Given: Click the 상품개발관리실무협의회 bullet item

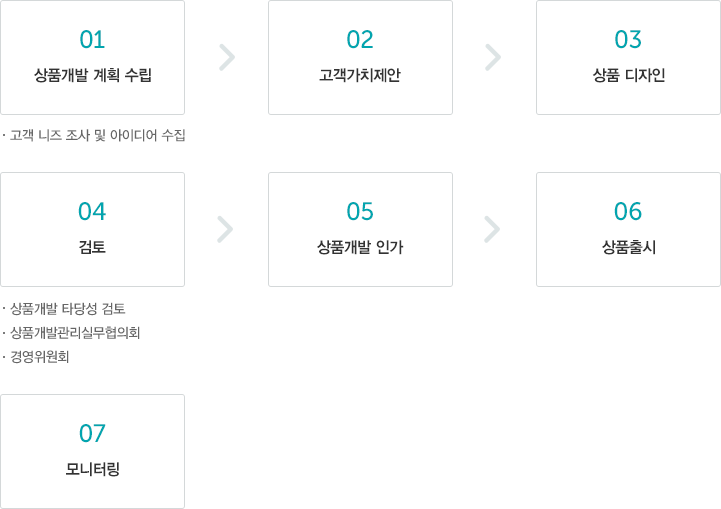Looking at the screenshot, I should (75, 332).
